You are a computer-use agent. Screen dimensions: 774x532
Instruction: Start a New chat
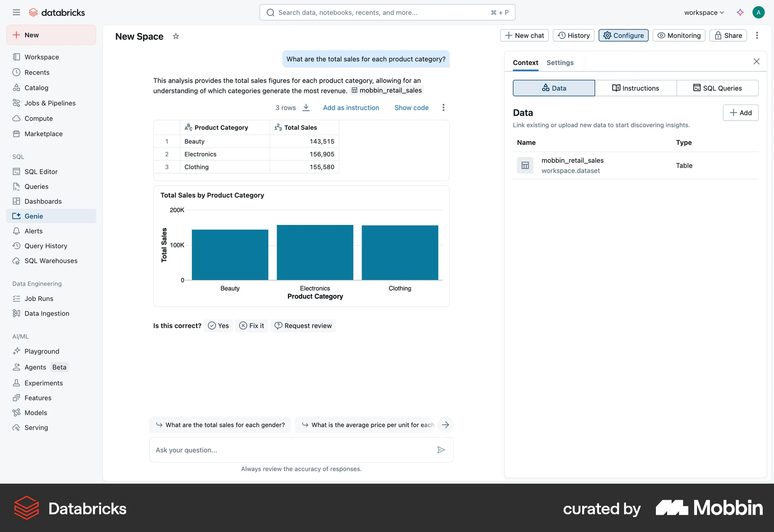[x=524, y=35]
